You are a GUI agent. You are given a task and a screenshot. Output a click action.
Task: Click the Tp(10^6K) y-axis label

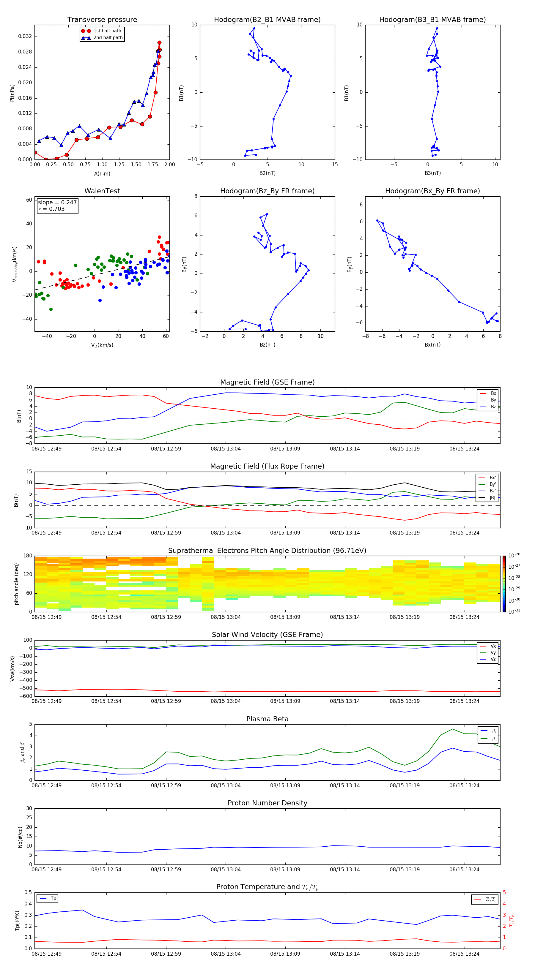pyautogui.click(x=17, y=921)
